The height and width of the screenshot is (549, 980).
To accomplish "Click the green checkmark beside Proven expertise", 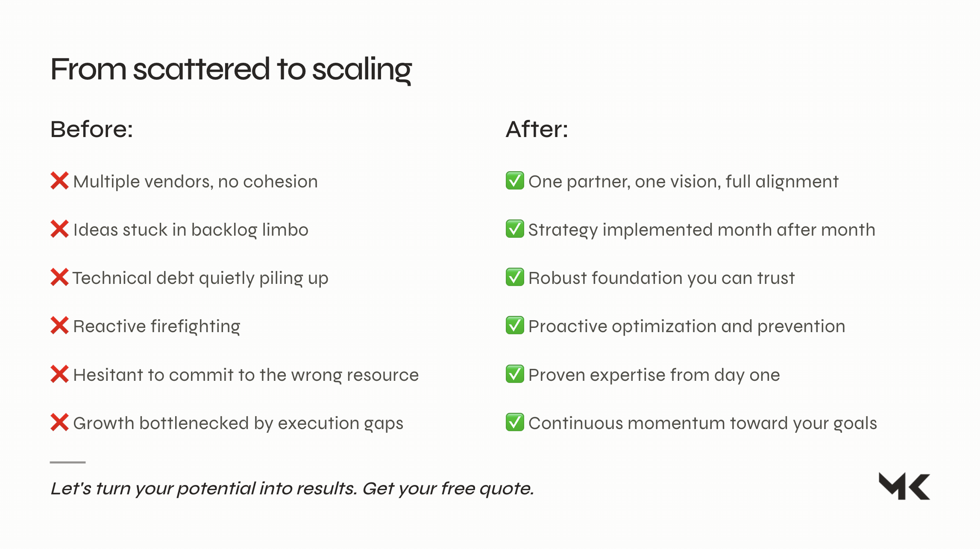I will pos(515,374).
